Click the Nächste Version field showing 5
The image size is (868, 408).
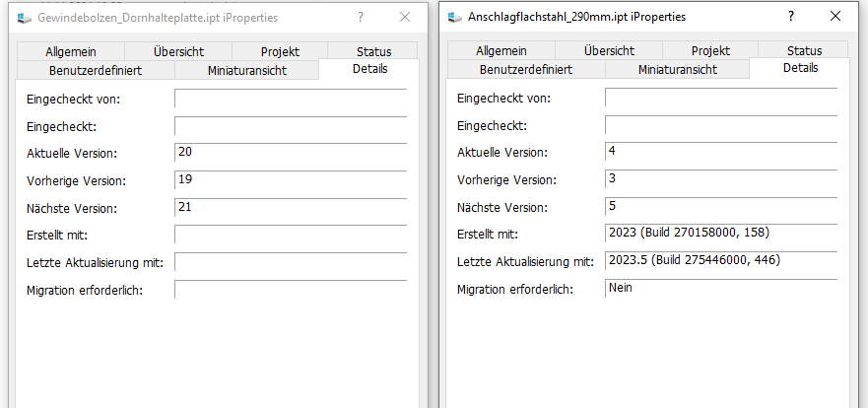[721, 207]
